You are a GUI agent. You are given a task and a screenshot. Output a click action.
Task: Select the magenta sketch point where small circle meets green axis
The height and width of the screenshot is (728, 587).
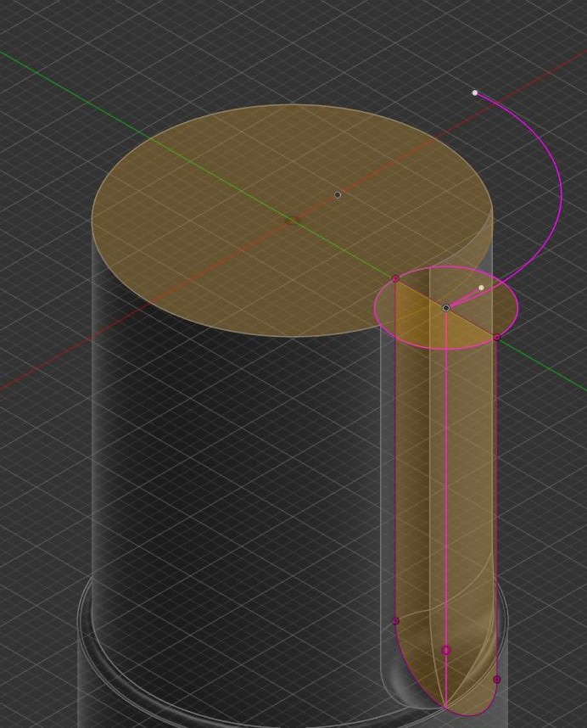pyautogui.click(x=395, y=278)
